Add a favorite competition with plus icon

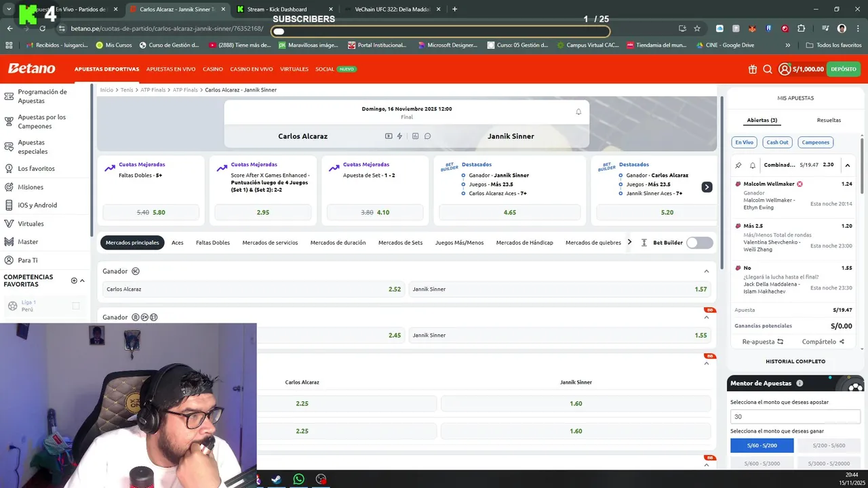point(74,281)
